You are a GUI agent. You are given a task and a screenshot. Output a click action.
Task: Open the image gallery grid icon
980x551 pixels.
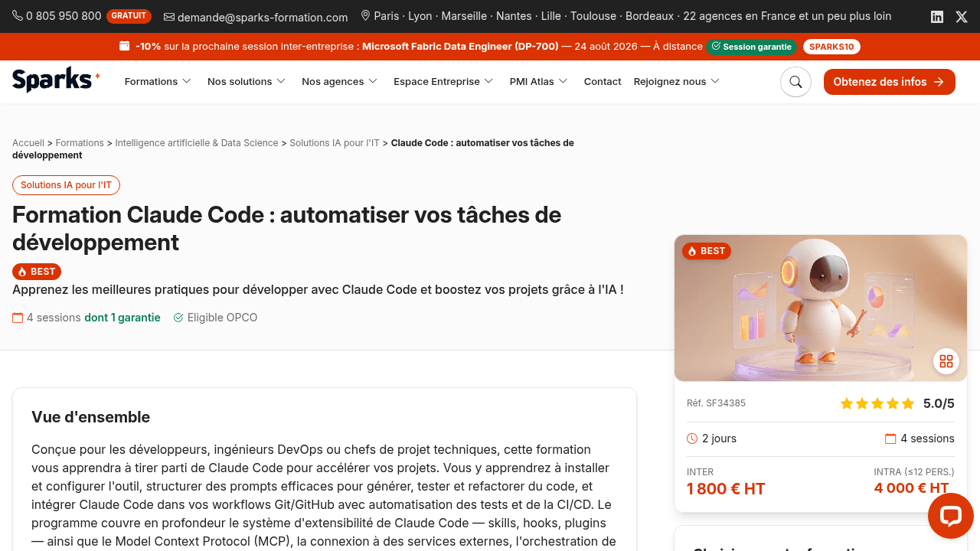[x=946, y=361]
